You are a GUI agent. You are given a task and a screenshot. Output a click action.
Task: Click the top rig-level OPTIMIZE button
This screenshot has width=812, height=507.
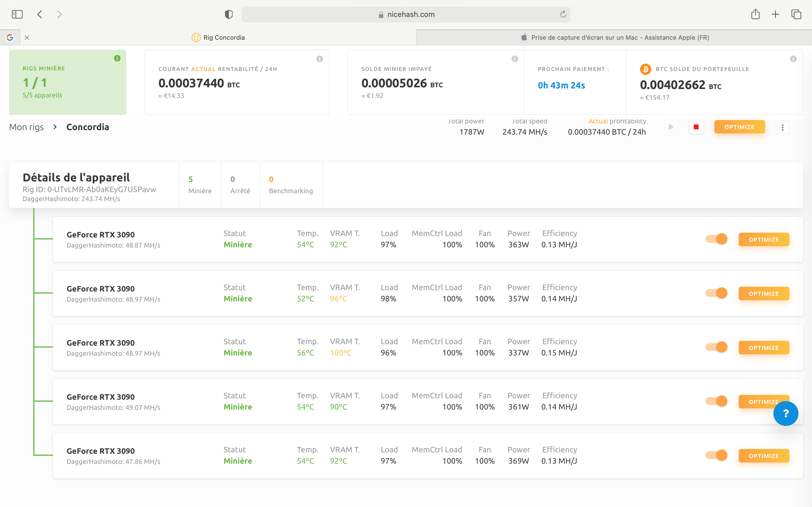point(739,127)
